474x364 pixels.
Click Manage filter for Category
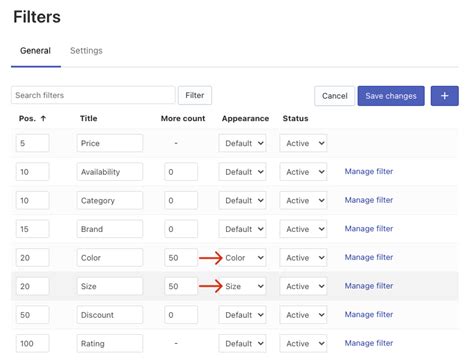pyautogui.click(x=369, y=200)
